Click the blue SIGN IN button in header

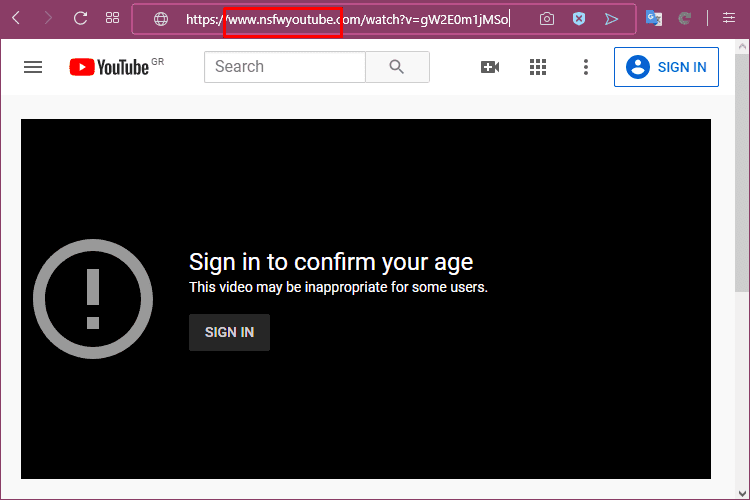666,67
